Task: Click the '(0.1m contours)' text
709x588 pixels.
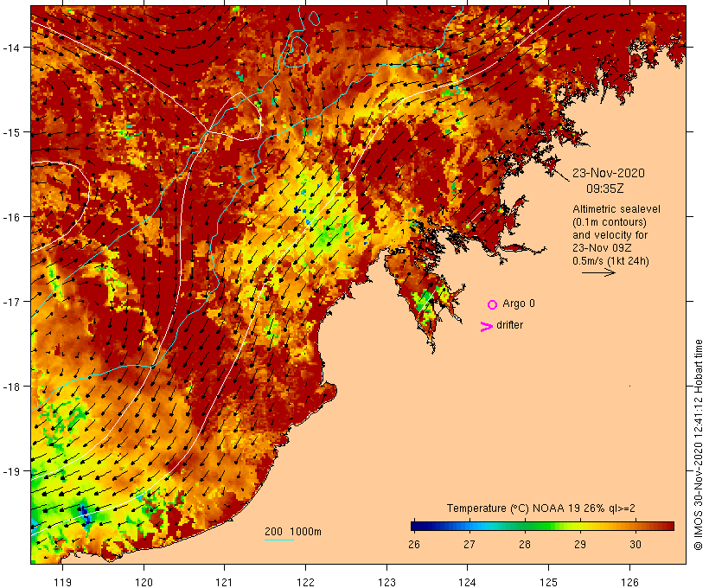Action: coord(610,222)
